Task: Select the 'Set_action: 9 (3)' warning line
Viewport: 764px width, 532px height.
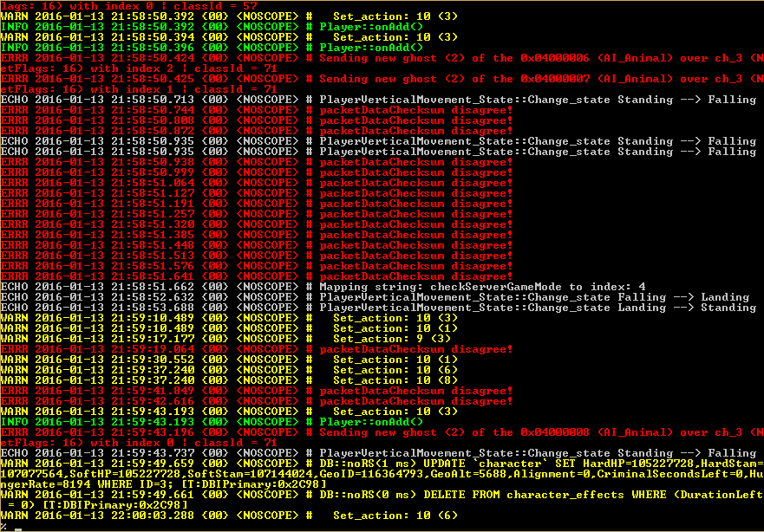Action: pyautogui.click(x=225, y=339)
